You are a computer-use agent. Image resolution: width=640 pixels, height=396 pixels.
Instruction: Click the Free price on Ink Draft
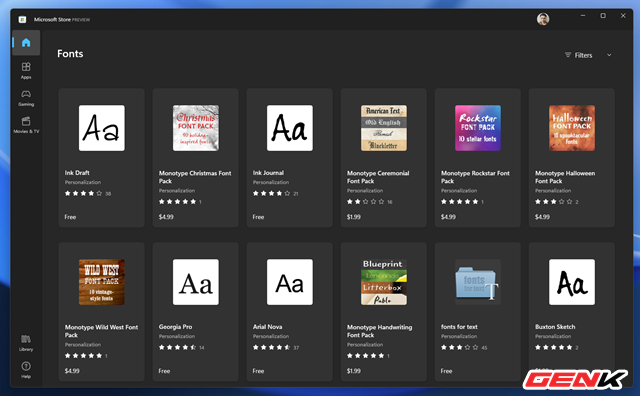coord(70,217)
